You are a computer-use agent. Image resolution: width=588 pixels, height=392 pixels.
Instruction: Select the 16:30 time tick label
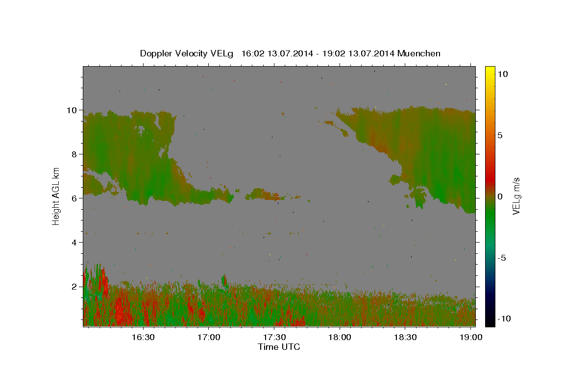pyautogui.click(x=143, y=338)
